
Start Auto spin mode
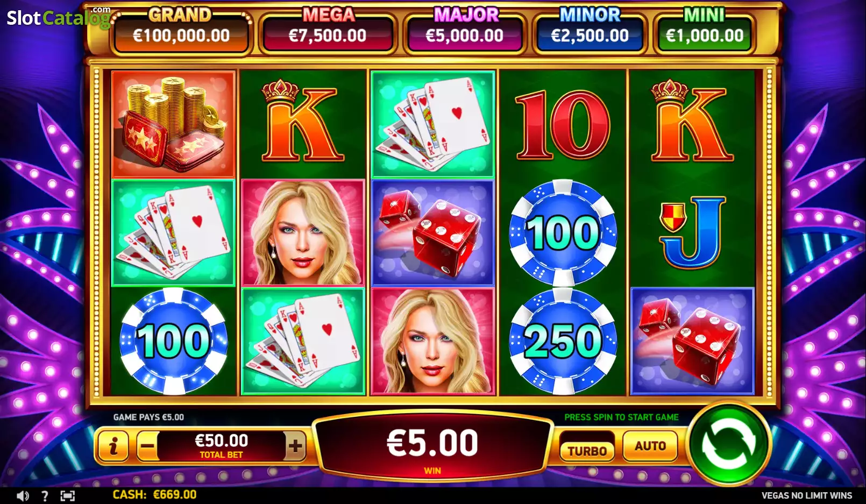click(x=650, y=446)
